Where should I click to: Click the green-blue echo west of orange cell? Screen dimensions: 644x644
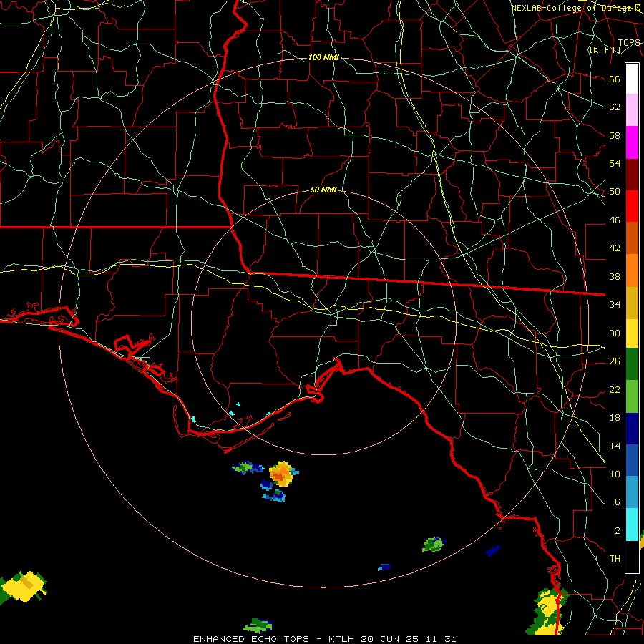click(248, 467)
